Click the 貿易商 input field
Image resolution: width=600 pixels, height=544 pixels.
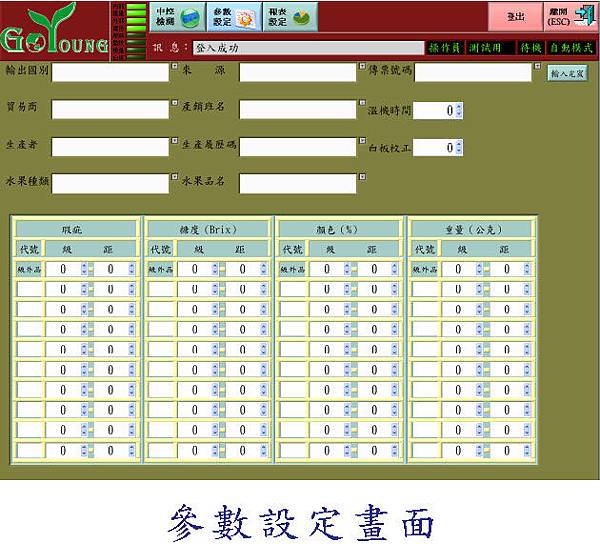point(110,109)
